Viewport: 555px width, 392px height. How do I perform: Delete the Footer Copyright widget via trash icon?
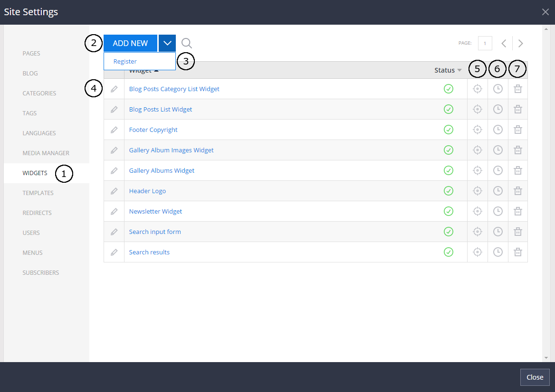click(x=517, y=130)
